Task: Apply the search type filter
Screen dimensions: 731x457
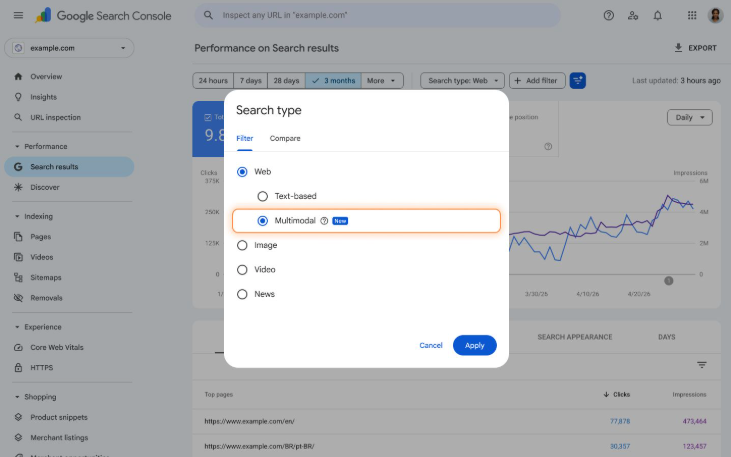Action: click(x=475, y=345)
